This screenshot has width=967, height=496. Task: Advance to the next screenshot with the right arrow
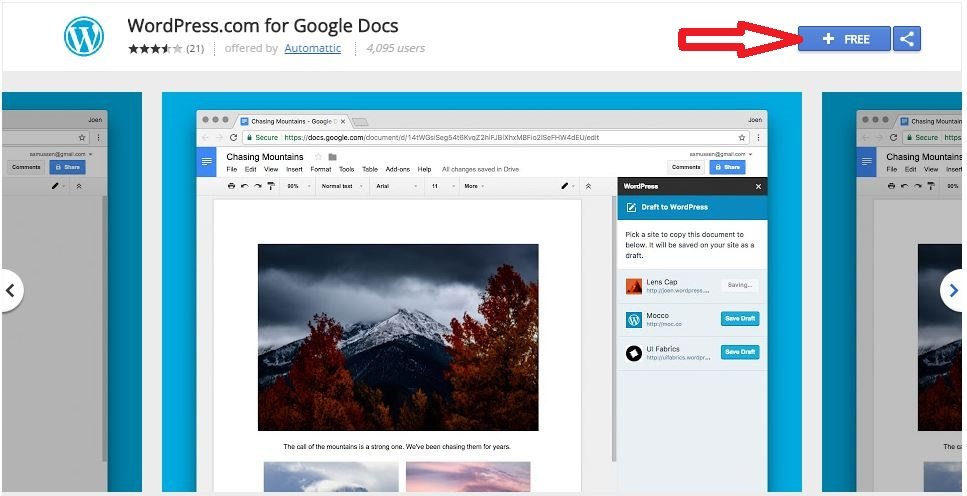[953, 290]
